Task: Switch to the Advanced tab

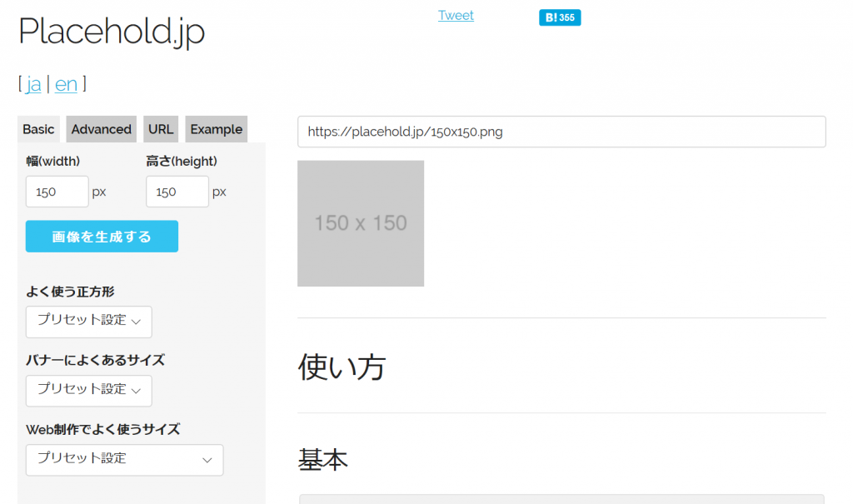Action: [x=101, y=129]
